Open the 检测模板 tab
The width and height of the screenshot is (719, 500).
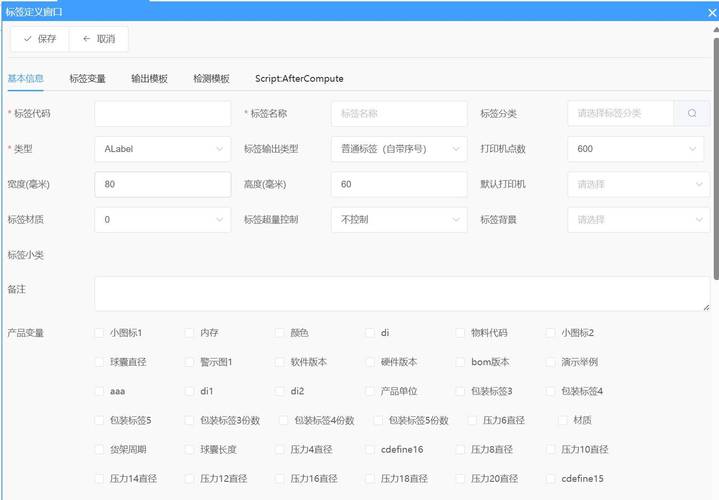click(x=211, y=78)
